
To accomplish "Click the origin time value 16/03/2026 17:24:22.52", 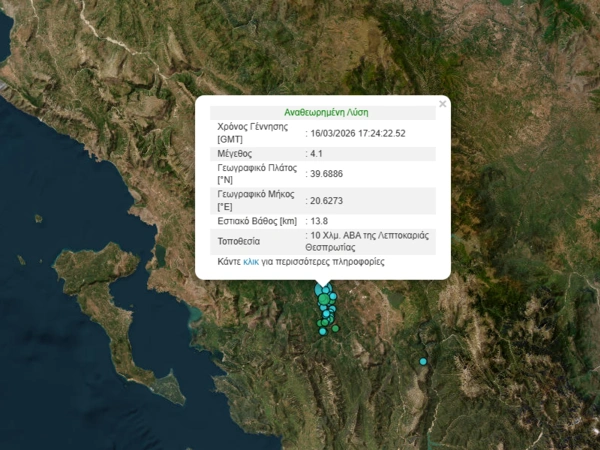I will pyautogui.click(x=357, y=133).
